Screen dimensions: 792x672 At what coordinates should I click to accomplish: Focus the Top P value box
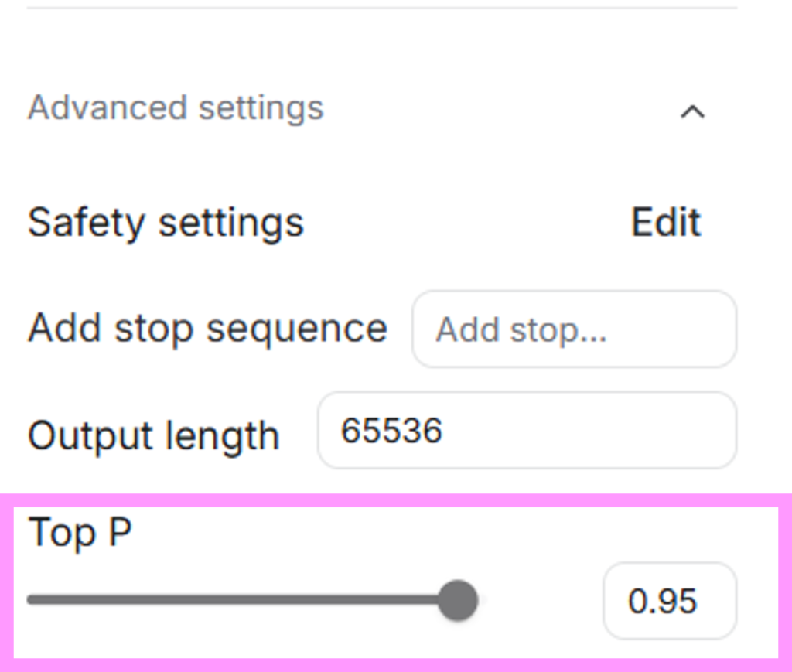[670, 601]
